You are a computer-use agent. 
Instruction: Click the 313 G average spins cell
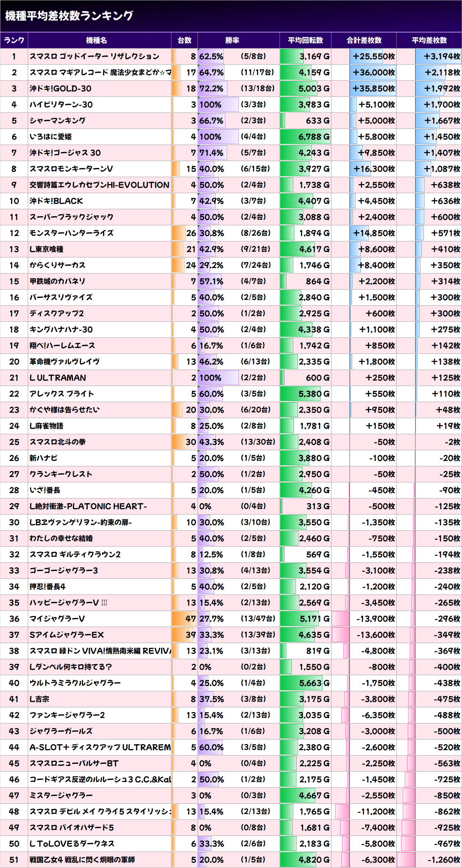[305, 506]
